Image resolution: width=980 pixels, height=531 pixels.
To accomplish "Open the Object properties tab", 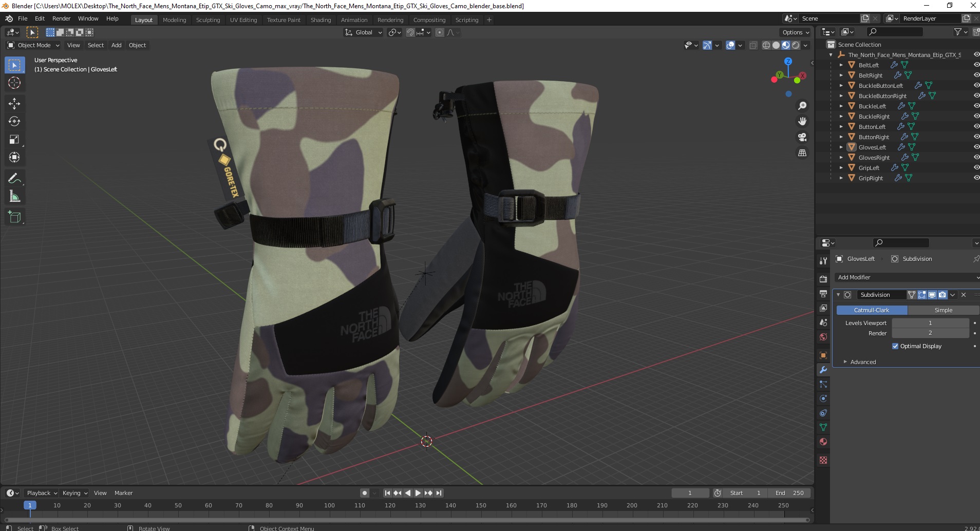I will click(x=823, y=355).
